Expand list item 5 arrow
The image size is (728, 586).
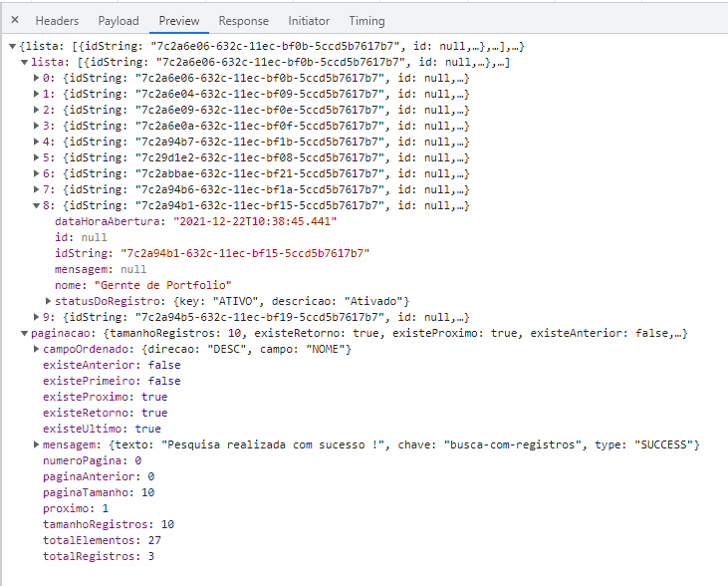point(36,158)
